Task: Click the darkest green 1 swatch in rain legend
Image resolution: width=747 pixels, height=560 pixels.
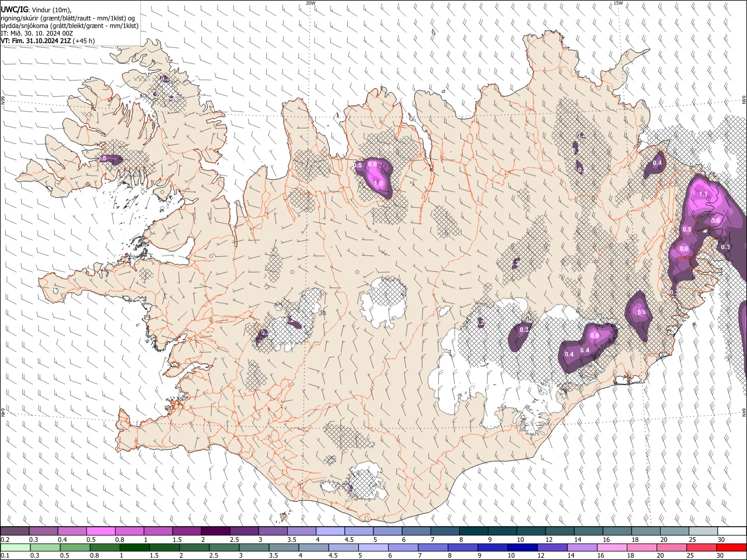Action: coord(134,547)
